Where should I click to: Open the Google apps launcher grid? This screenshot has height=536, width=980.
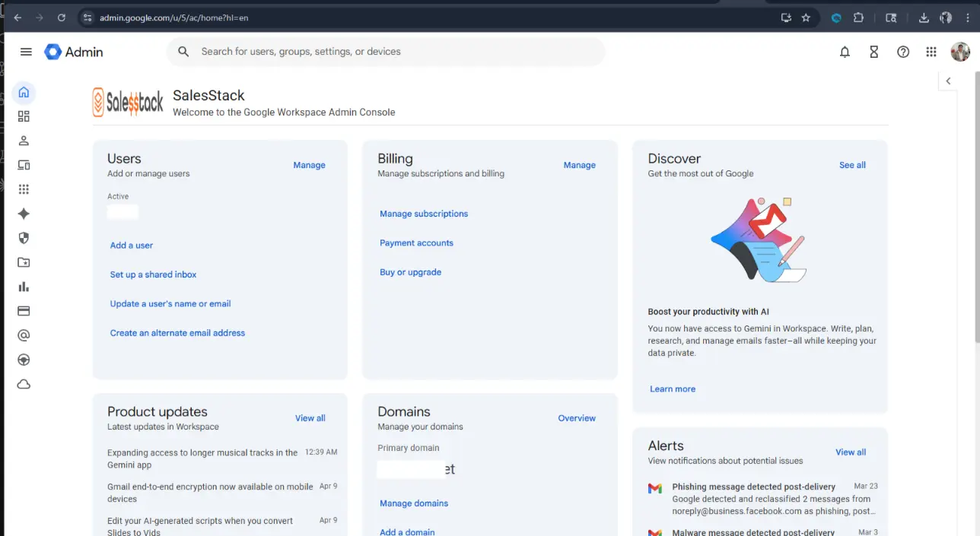[931, 52]
